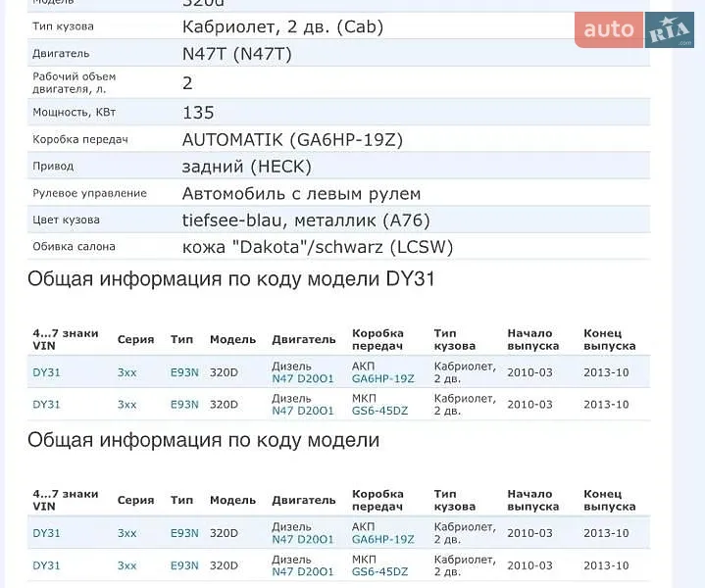The image size is (705, 588).
Task: Open E93N type link in second table's МКП row
Action: 184,565
